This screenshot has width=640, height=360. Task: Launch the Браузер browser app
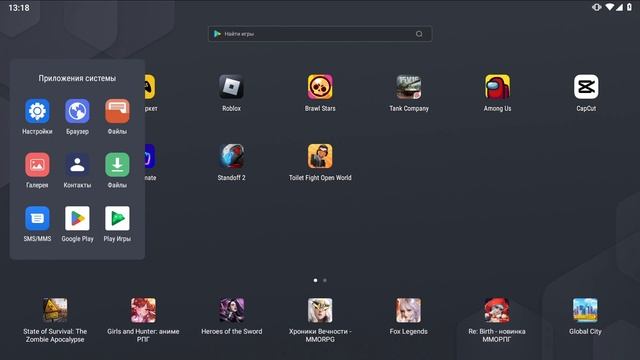77,111
